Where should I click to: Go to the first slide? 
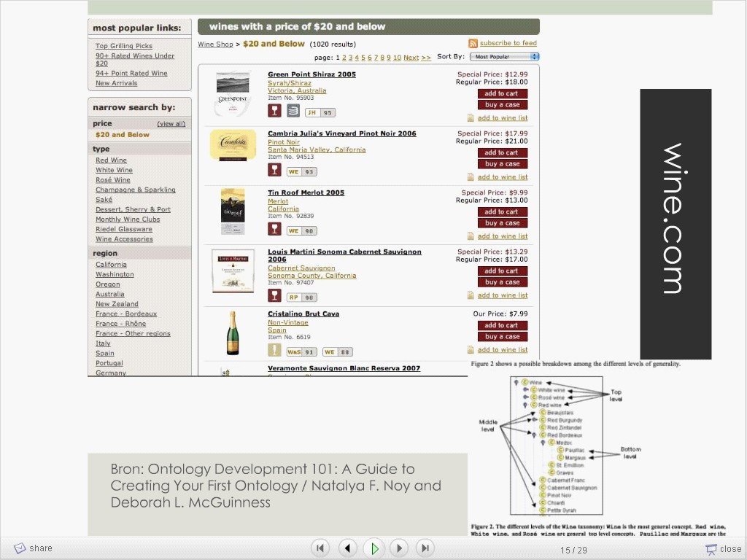pos(320,548)
